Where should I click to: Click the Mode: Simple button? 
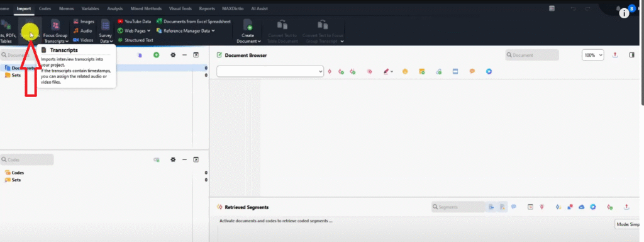[628, 224]
